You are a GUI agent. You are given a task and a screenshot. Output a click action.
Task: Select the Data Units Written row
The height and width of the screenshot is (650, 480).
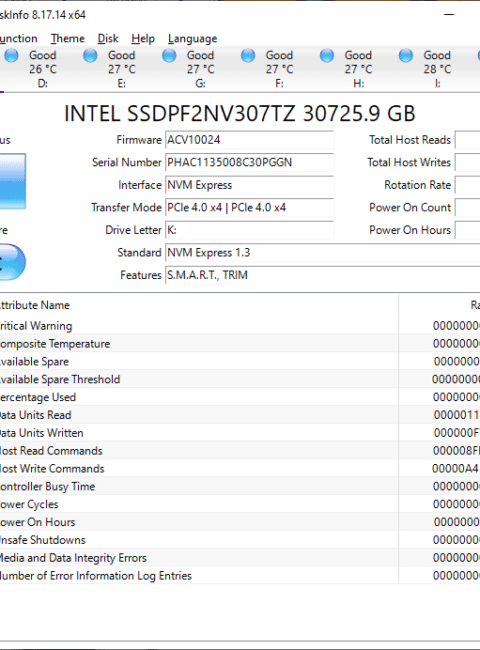click(x=240, y=433)
